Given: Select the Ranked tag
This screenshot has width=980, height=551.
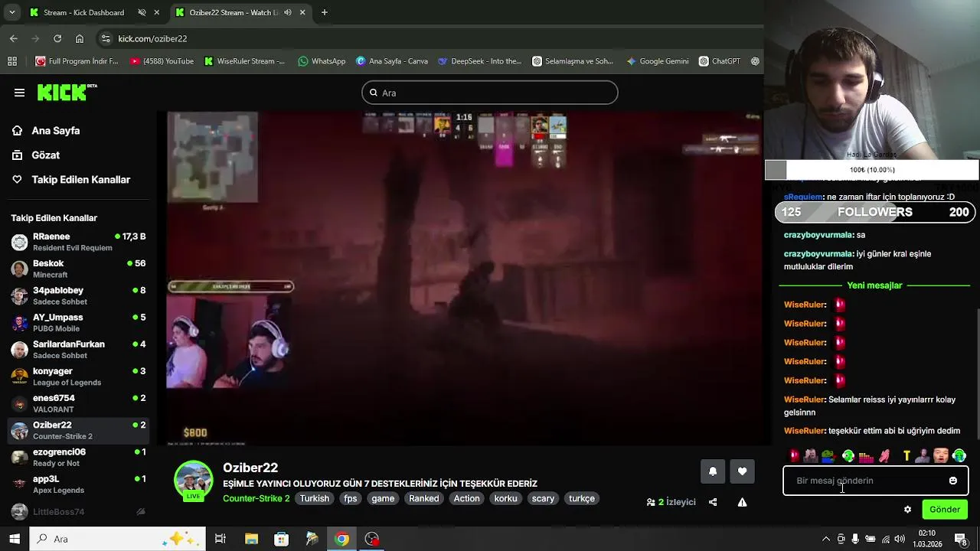Looking at the screenshot, I should tap(423, 498).
